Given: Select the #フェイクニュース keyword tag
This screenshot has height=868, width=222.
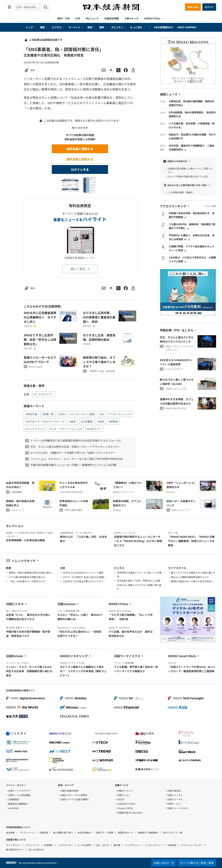Looking at the screenshot, I should point(120,414).
